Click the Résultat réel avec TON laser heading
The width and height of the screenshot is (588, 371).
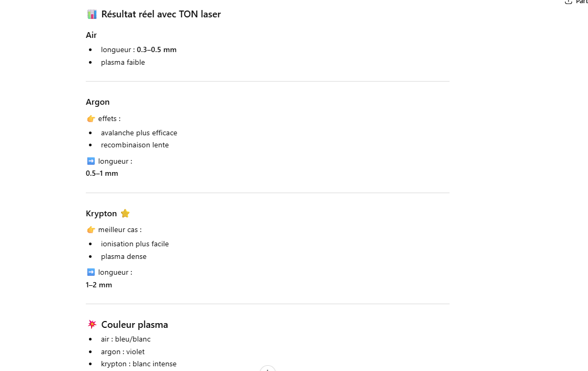(161, 14)
